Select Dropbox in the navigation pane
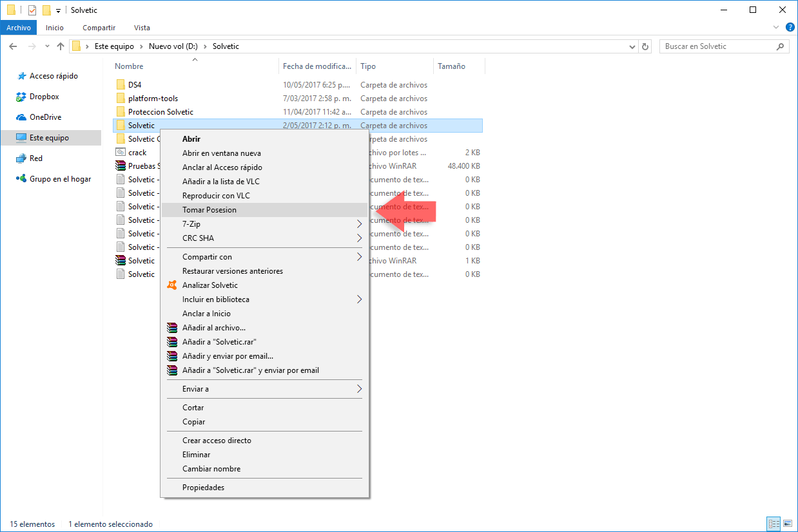798x532 pixels. click(44, 97)
